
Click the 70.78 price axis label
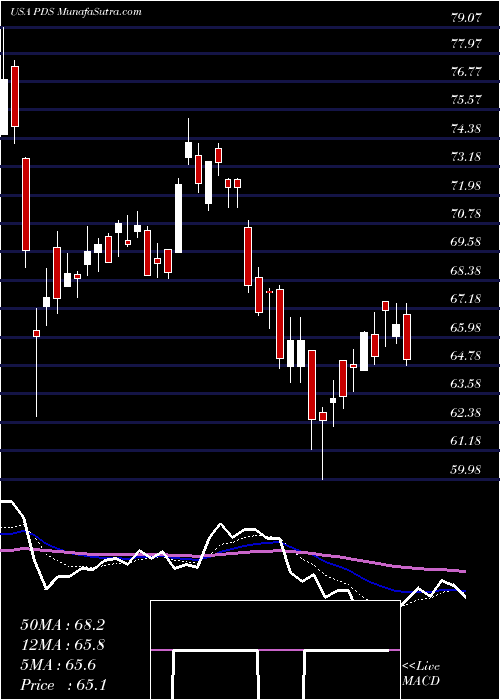(x=465, y=214)
